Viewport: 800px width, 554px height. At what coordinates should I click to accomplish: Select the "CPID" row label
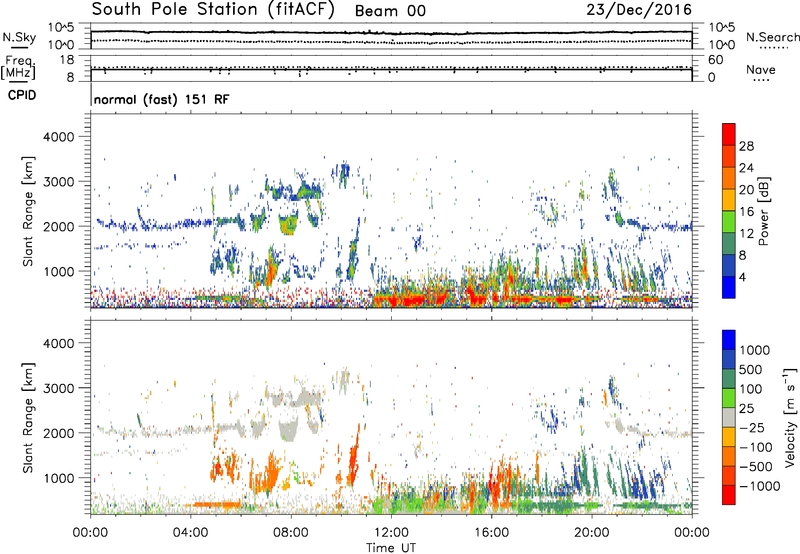pos(22,95)
